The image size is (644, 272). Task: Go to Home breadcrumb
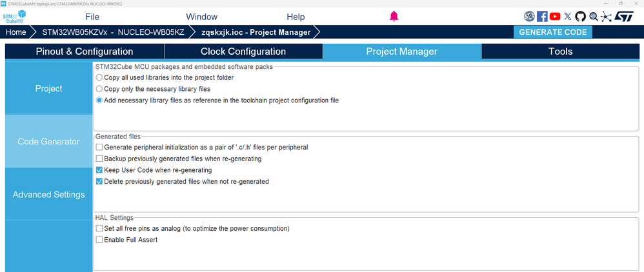tap(16, 32)
